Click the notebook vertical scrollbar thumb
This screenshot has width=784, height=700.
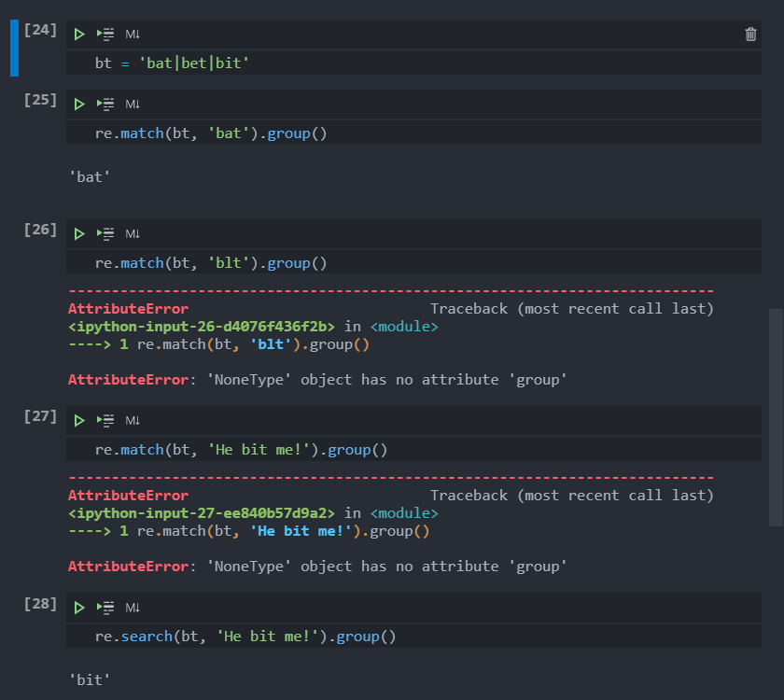click(x=776, y=417)
